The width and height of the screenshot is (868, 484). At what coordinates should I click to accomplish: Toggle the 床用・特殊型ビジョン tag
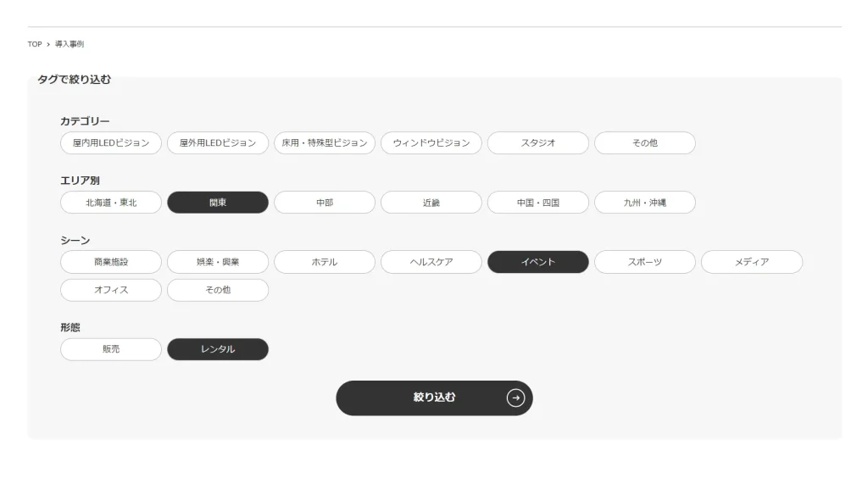(325, 143)
